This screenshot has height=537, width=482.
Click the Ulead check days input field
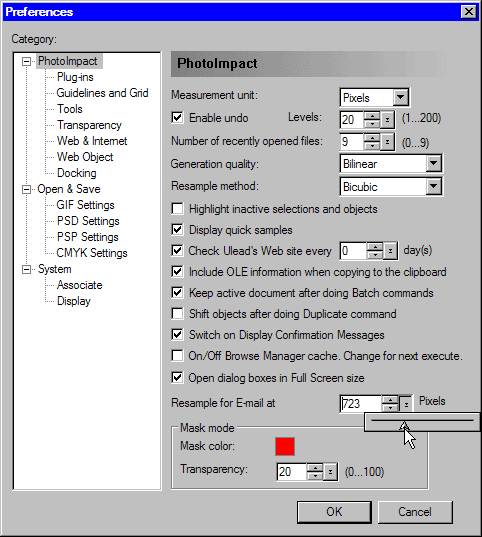[354, 251]
